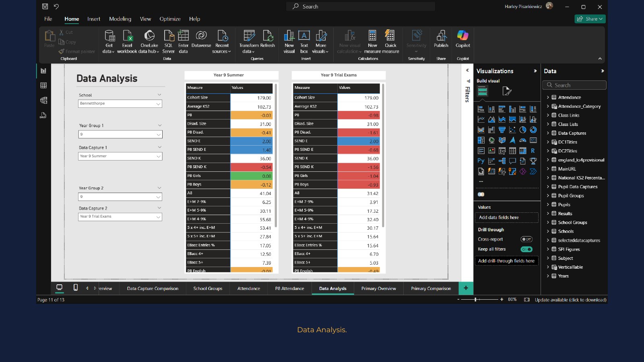Image resolution: width=644 pixels, height=362 pixels.
Task: Click the Copilot ribbon icon
Action: tap(463, 39)
